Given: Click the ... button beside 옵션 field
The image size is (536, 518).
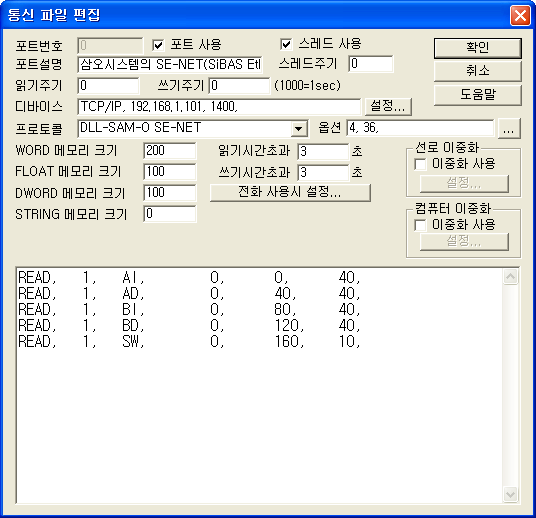Looking at the screenshot, I should (x=509, y=129).
